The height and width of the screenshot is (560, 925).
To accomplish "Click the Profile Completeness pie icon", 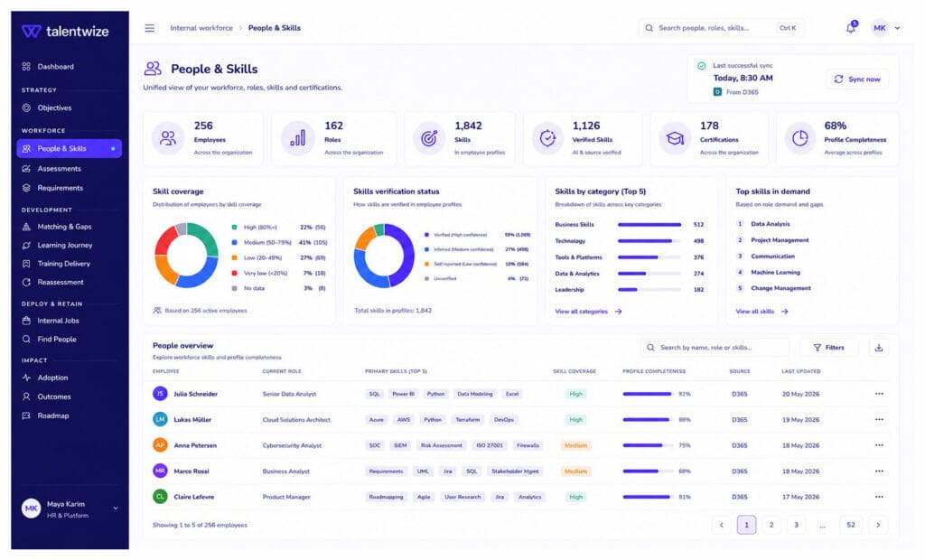I will pos(800,139).
